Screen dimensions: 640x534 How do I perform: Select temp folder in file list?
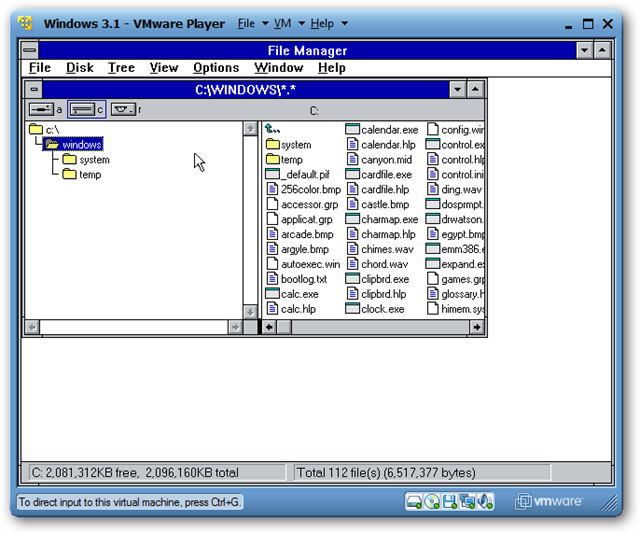(x=284, y=160)
